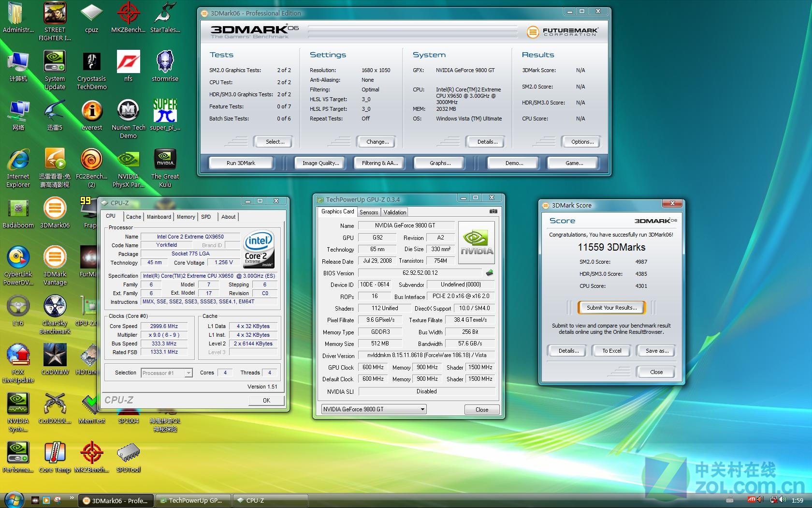The width and height of the screenshot is (812, 508).
Task: Switch to Sensors tab in GPU-Z
Action: coord(369,212)
